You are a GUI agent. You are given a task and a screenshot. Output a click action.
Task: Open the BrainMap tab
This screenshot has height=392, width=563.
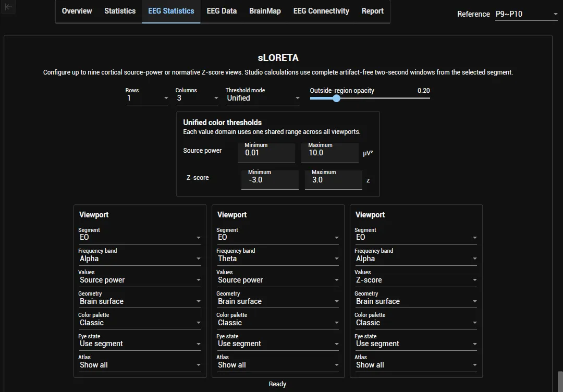pos(265,11)
